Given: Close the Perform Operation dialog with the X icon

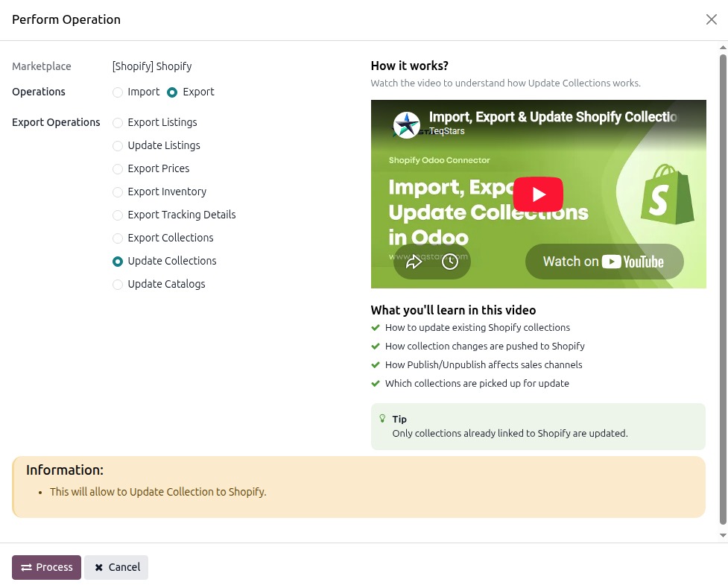Looking at the screenshot, I should [712, 19].
